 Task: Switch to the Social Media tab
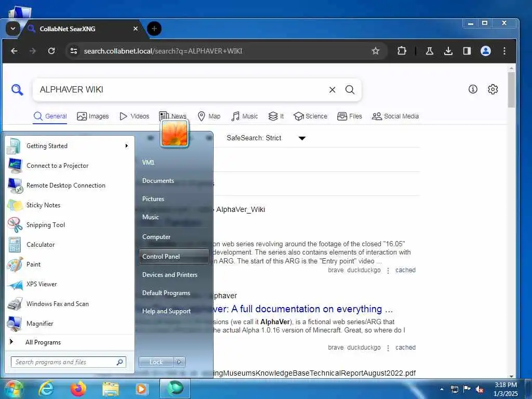coord(395,116)
